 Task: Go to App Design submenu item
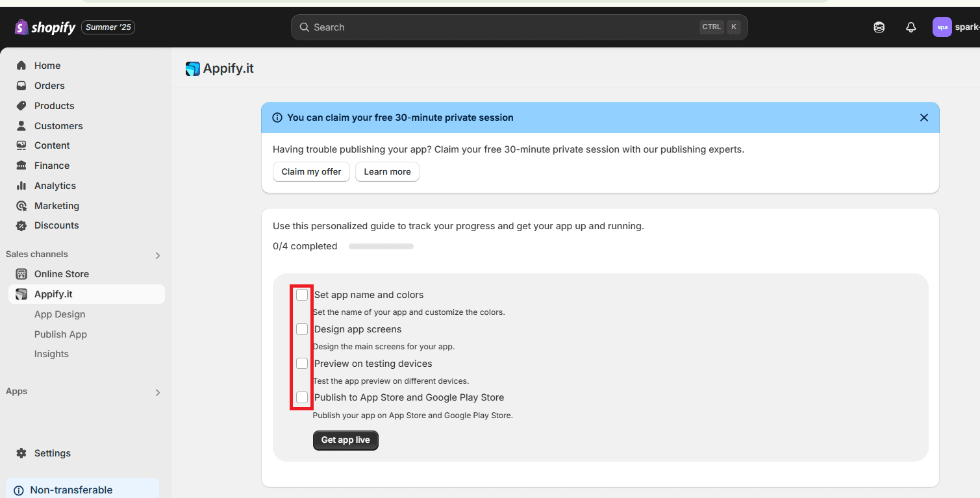point(60,314)
